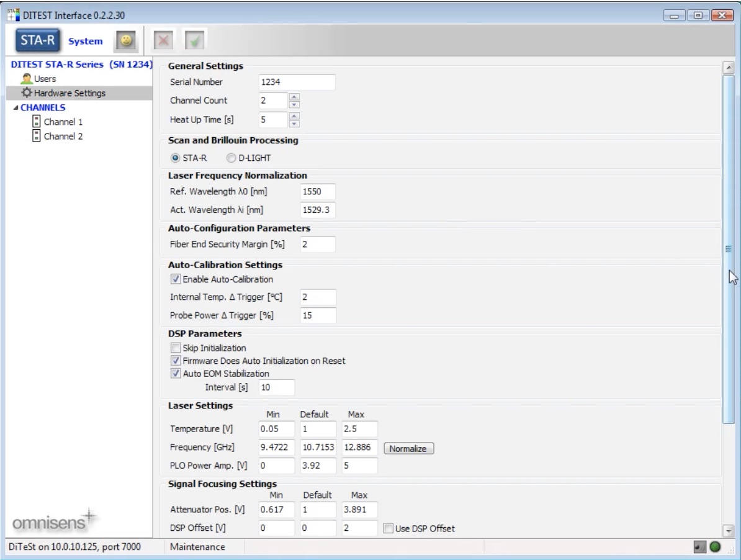Collapse the CHANNELS tree node
The image size is (741, 560).
point(16,107)
